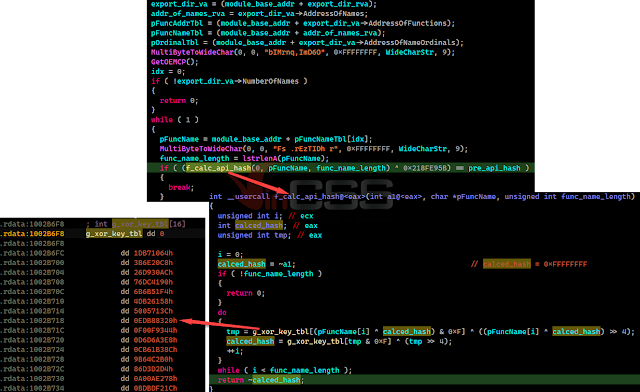Select the "idx = 0;" statement
Image resolution: width=640 pixels, height=392 pixels.
pos(168,71)
